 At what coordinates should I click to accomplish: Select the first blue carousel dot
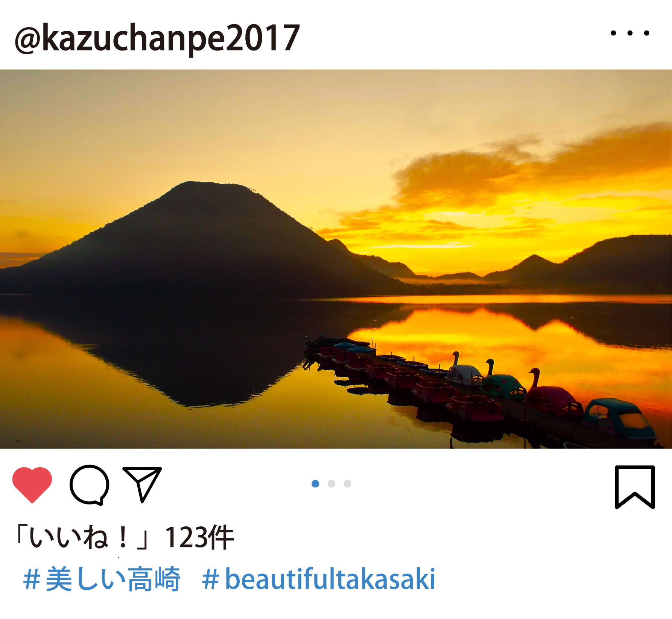click(x=315, y=483)
